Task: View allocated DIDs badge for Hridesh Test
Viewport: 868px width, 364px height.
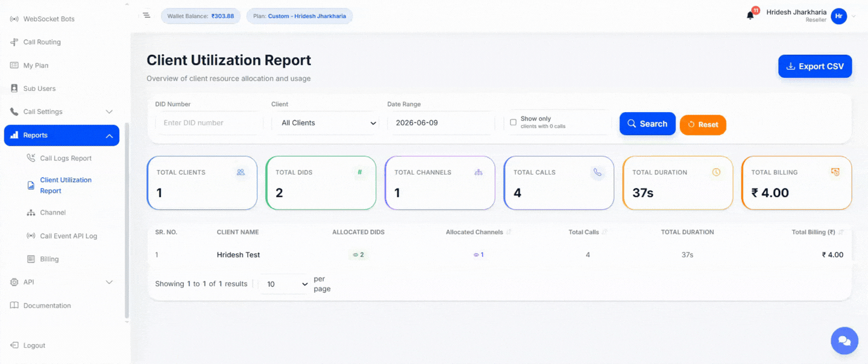Action: pos(358,255)
